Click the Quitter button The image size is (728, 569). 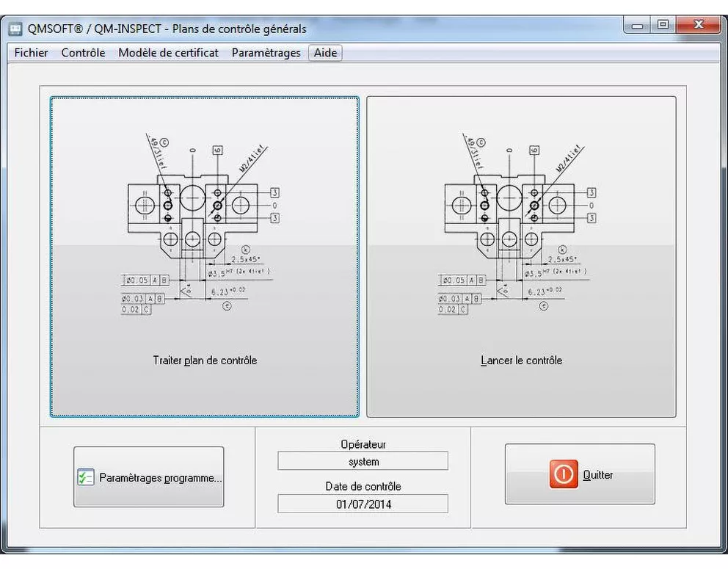(x=580, y=474)
